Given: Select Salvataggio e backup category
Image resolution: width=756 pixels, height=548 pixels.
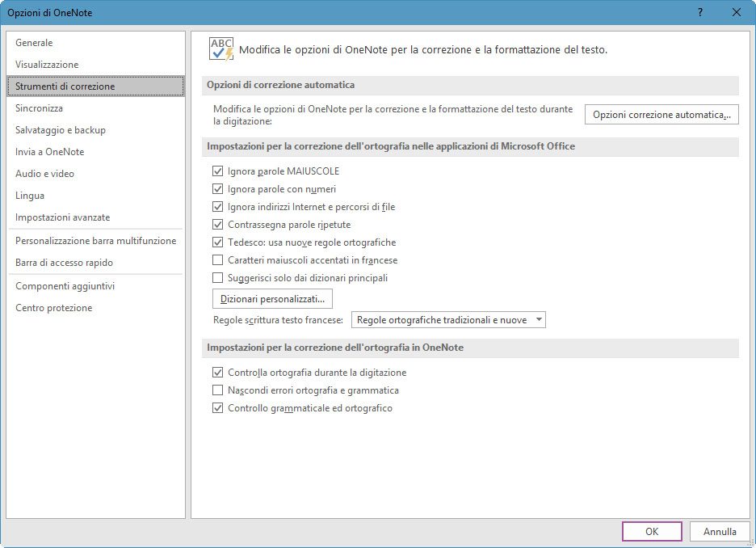Looking at the screenshot, I should tap(61, 130).
